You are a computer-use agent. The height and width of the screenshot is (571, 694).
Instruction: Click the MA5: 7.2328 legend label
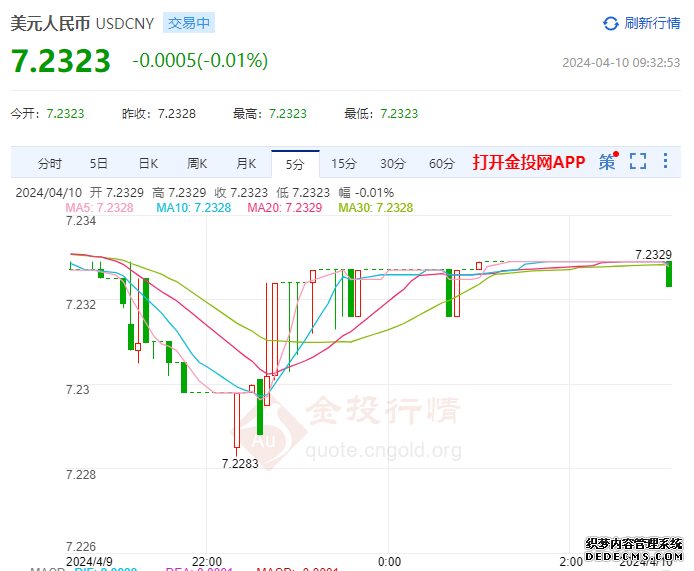coord(99,208)
